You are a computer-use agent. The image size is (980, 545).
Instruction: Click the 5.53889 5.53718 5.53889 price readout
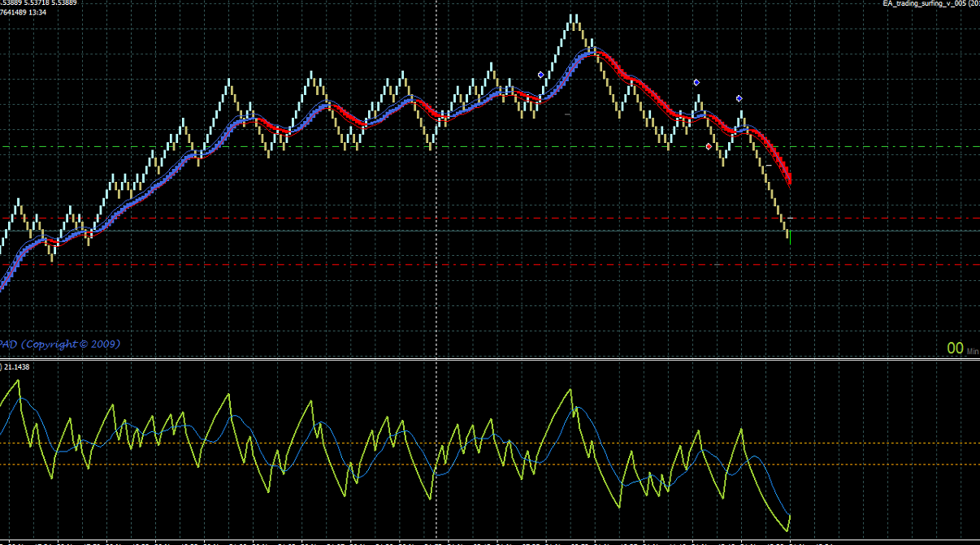pos(39,3)
